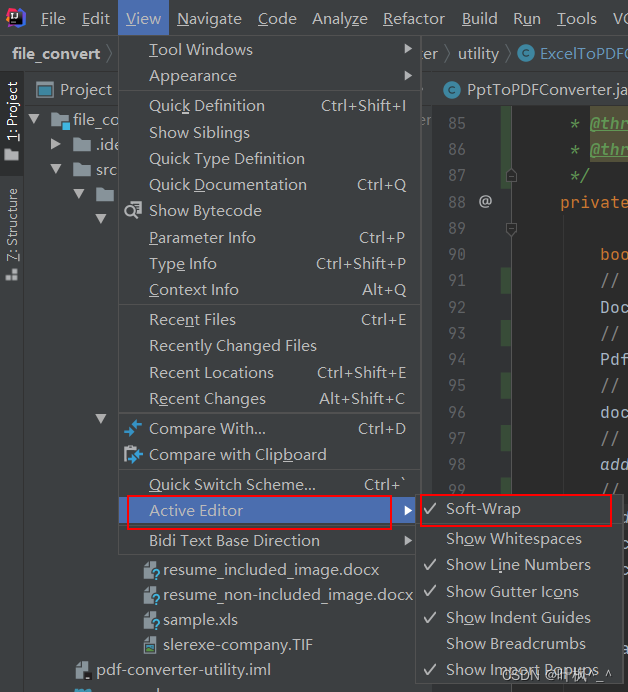Select resume_included_image.docx in project tree
The width and height of the screenshot is (628, 692).
pyautogui.click(x=271, y=570)
